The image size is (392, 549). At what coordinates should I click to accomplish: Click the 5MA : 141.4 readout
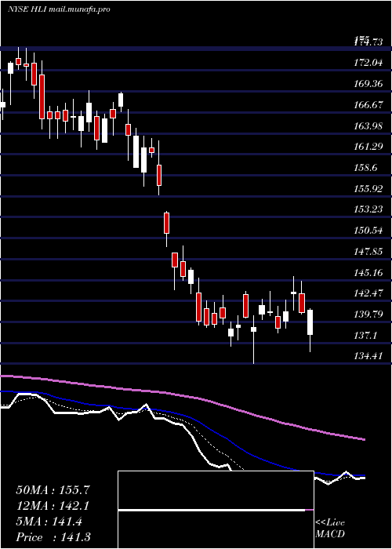click(49, 522)
